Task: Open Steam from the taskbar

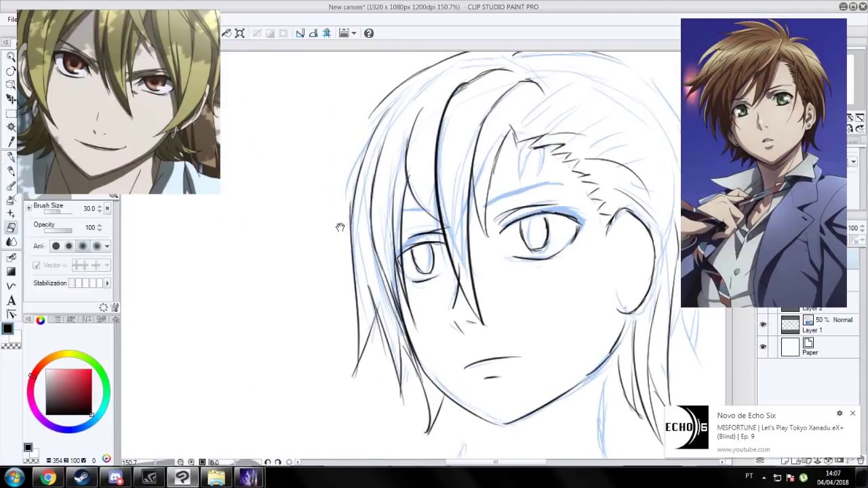Action: coord(82,478)
